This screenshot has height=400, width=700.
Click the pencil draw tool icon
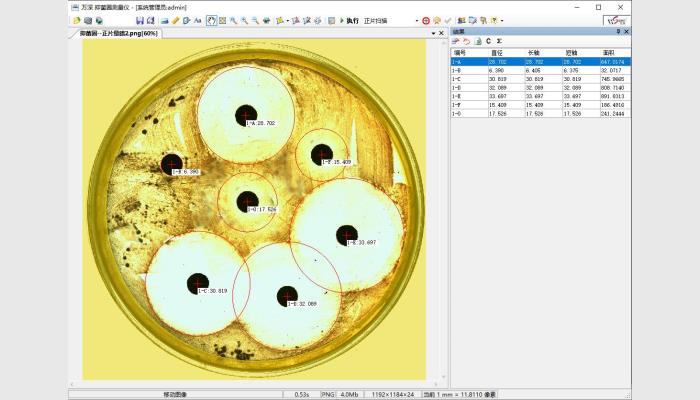pyautogui.click(x=175, y=20)
